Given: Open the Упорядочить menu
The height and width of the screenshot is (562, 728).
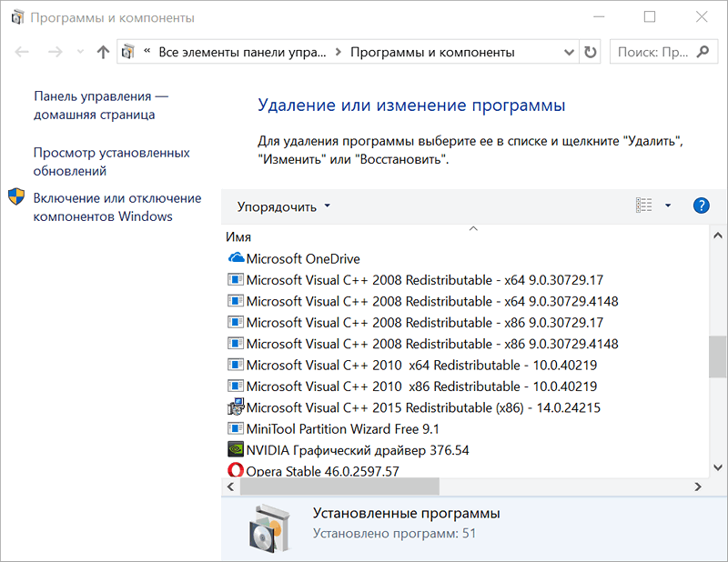Looking at the screenshot, I should 284,206.
